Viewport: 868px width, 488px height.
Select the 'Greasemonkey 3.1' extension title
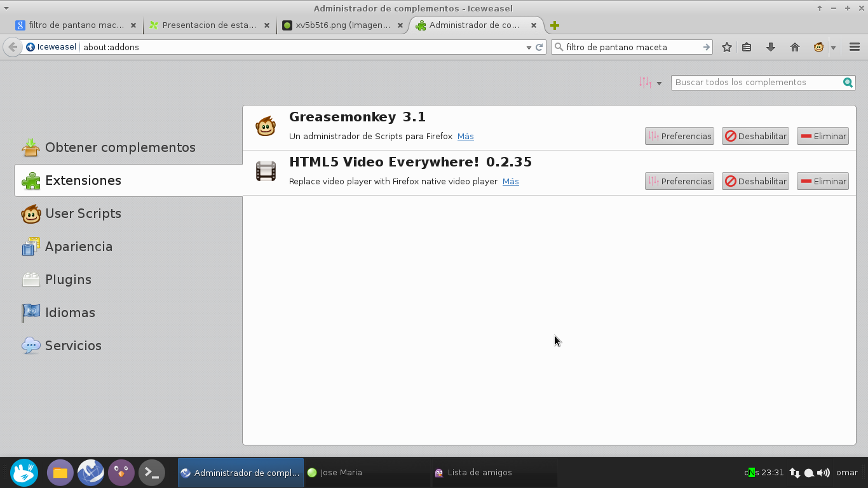click(x=357, y=117)
